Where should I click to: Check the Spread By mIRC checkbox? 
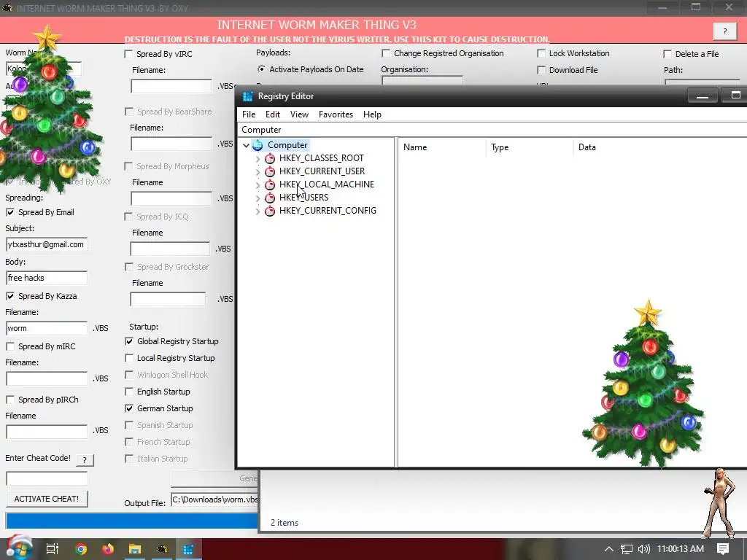point(10,346)
